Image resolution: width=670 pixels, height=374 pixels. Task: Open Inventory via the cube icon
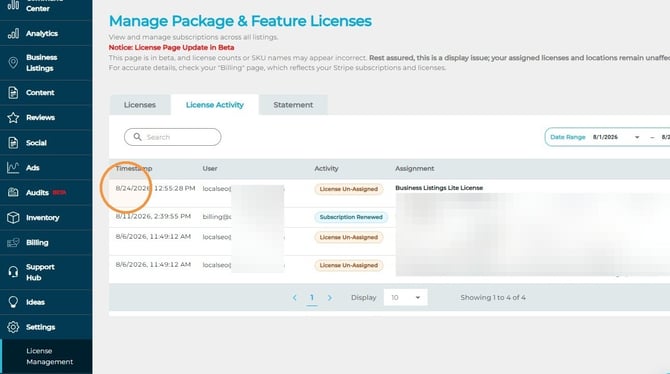pyautogui.click(x=13, y=218)
